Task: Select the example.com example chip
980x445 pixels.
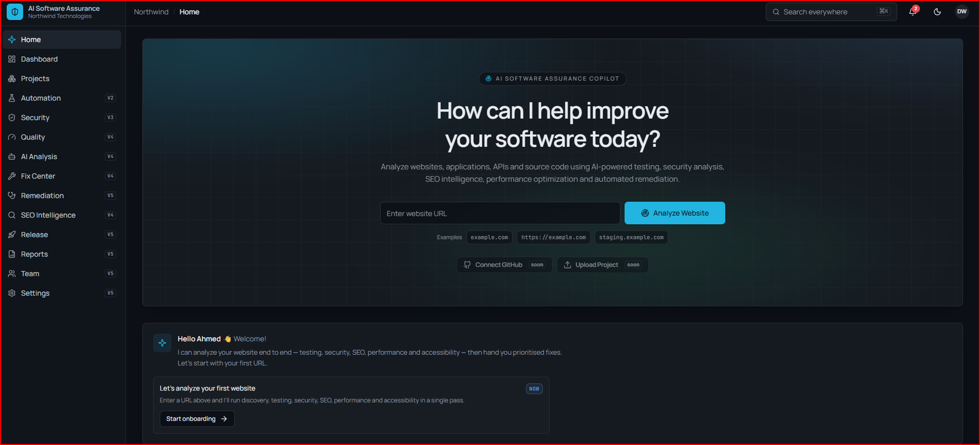Action: pos(489,237)
